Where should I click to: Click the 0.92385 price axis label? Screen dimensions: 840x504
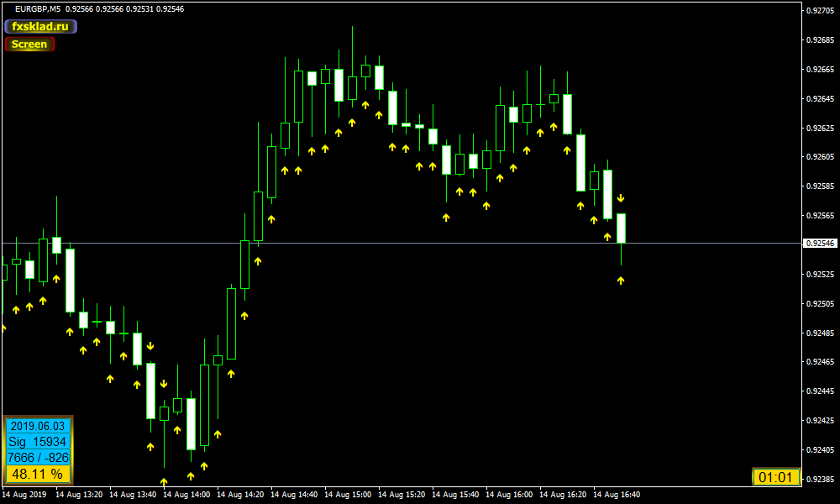[x=820, y=480]
